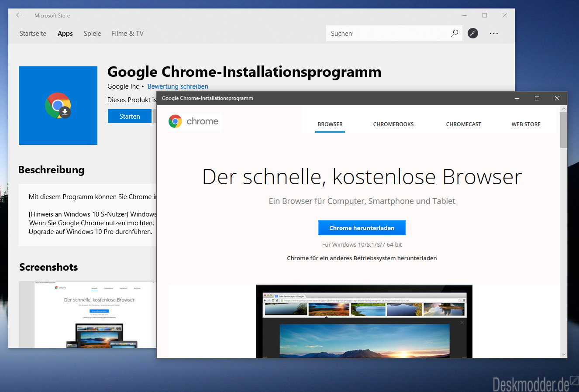Open the WEB STORE tab

(526, 124)
